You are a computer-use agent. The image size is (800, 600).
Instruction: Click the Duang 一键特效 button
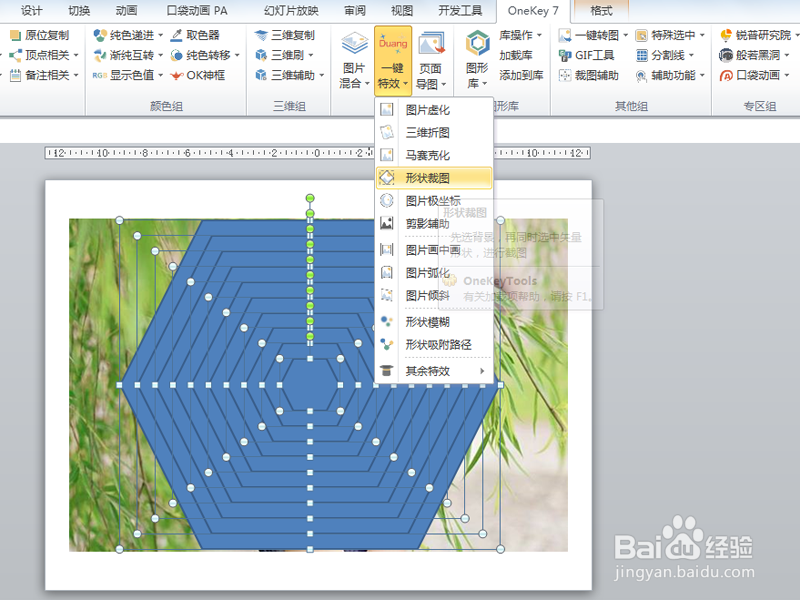click(x=393, y=60)
